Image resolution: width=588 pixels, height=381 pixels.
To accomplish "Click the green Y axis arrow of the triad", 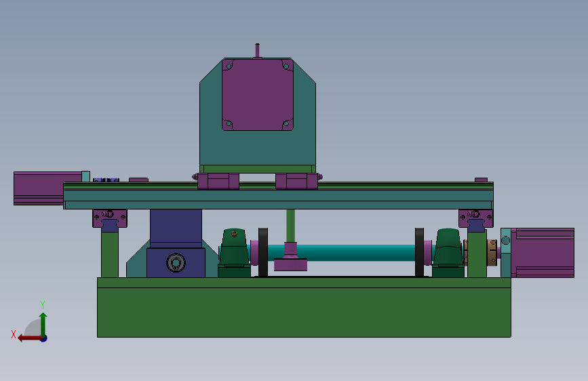I will [x=43, y=323].
